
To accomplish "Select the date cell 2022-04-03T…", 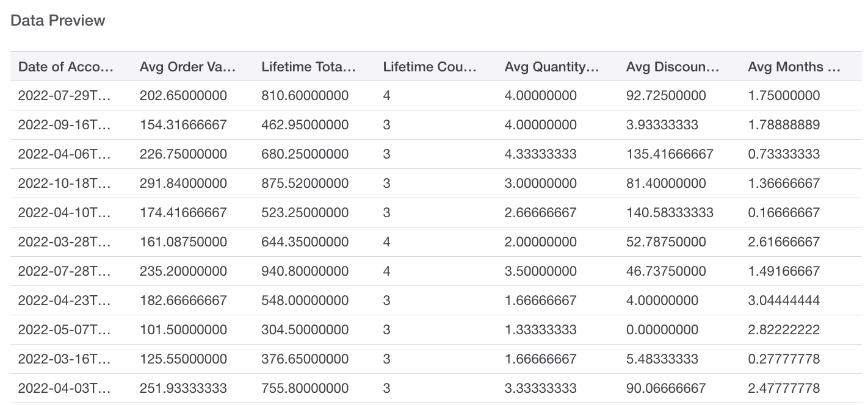I will click(65, 389).
